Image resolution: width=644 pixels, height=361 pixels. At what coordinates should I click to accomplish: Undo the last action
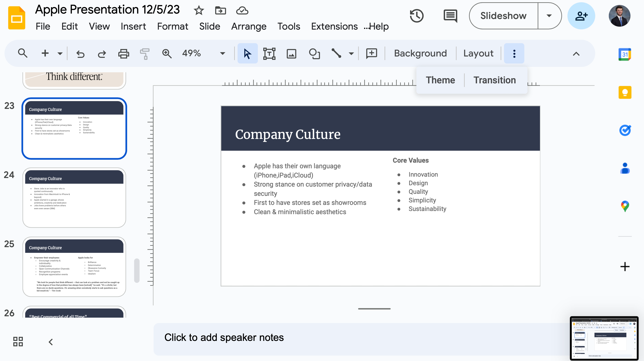[80, 53]
